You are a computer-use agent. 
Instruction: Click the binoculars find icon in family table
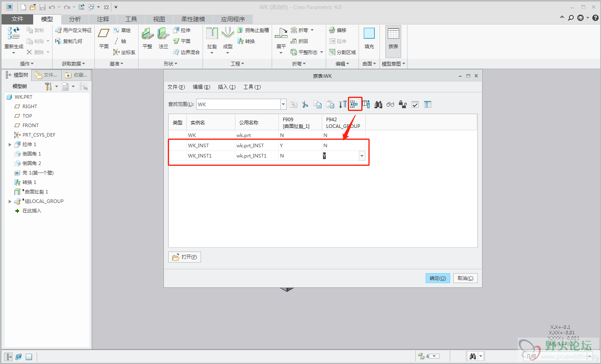click(378, 104)
